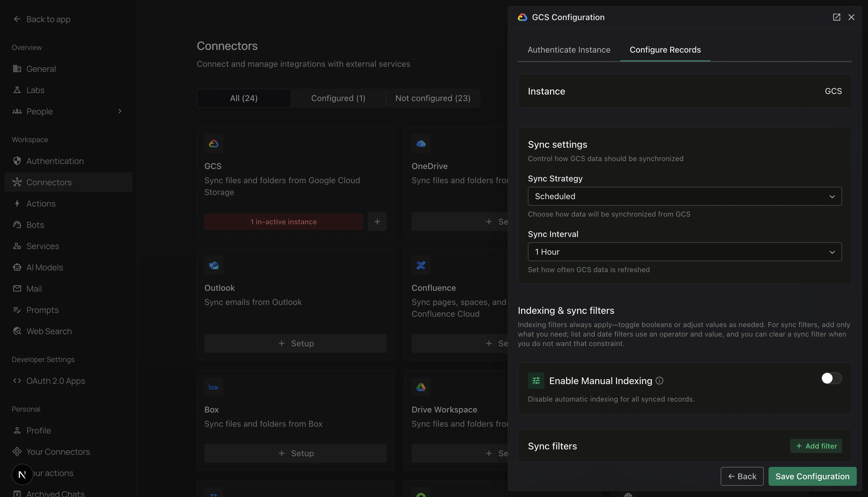Click the Back to app arrow icon
Image resolution: width=868 pixels, height=497 pixels.
click(17, 19)
